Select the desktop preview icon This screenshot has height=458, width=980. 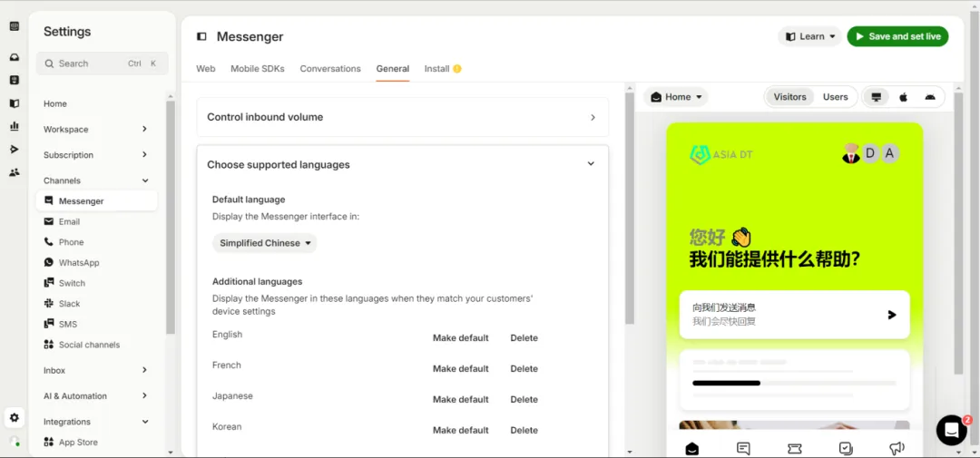pos(876,97)
